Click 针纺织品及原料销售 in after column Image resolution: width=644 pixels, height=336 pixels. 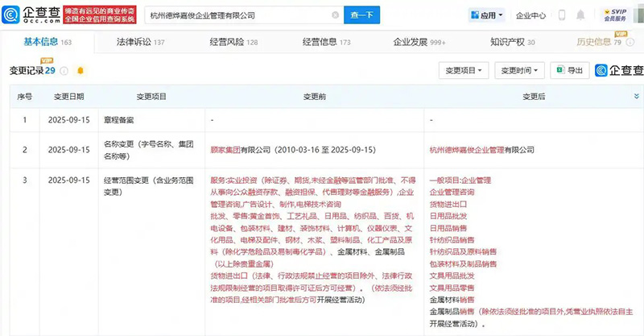[463, 251]
